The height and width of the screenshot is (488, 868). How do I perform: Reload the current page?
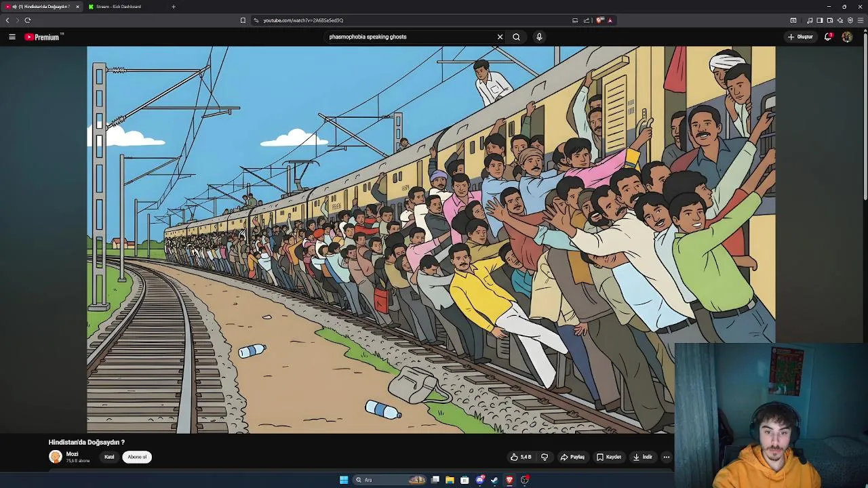(28, 20)
